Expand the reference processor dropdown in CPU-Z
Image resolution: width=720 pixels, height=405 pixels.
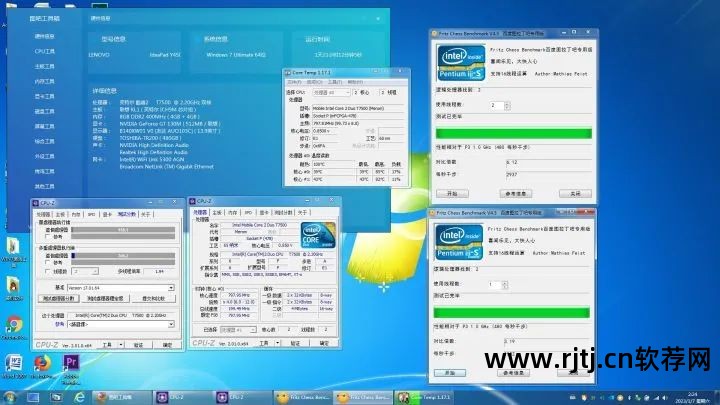(120, 324)
